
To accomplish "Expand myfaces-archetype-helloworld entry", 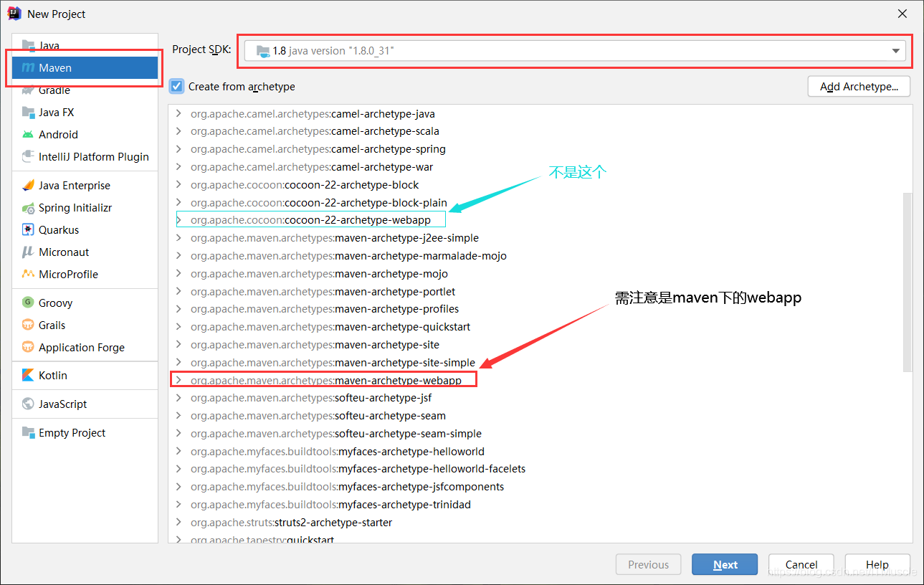I will [178, 452].
